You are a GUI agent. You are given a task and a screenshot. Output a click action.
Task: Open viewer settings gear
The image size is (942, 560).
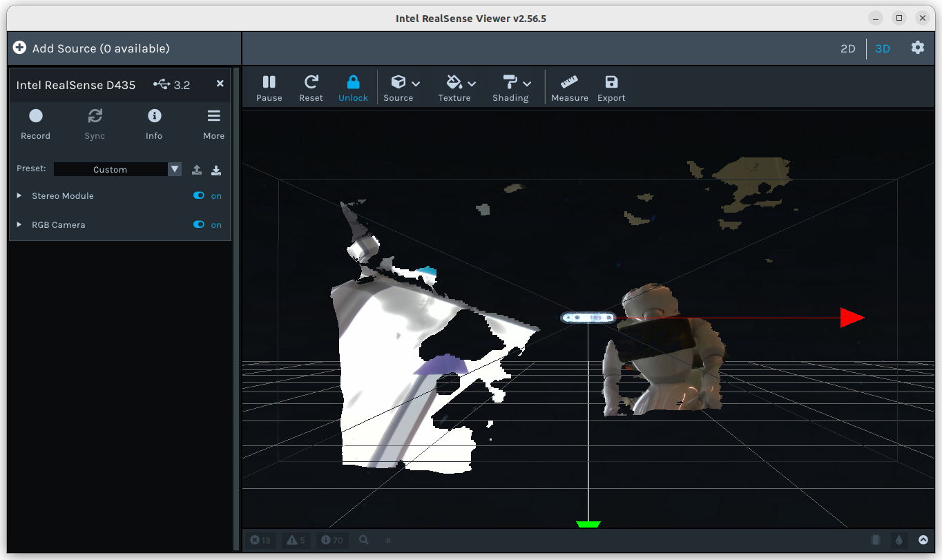coord(917,48)
